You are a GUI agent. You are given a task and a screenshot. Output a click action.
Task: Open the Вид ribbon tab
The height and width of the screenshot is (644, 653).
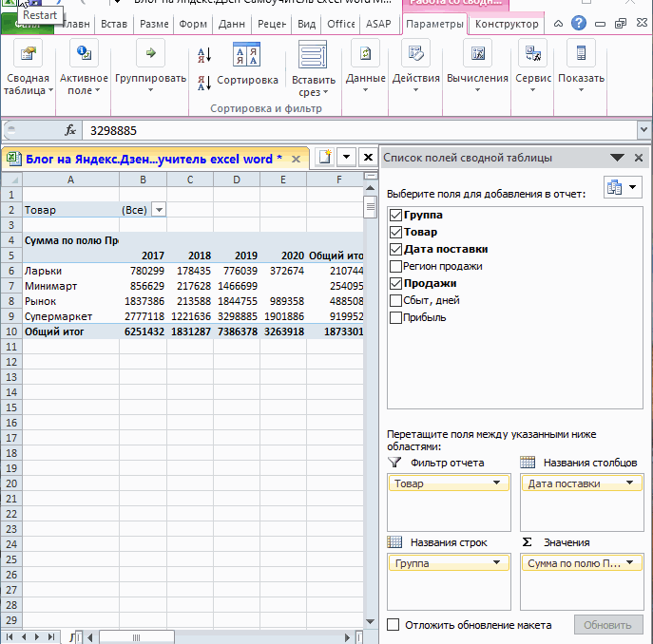pyautogui.click(x=306, y=24)
